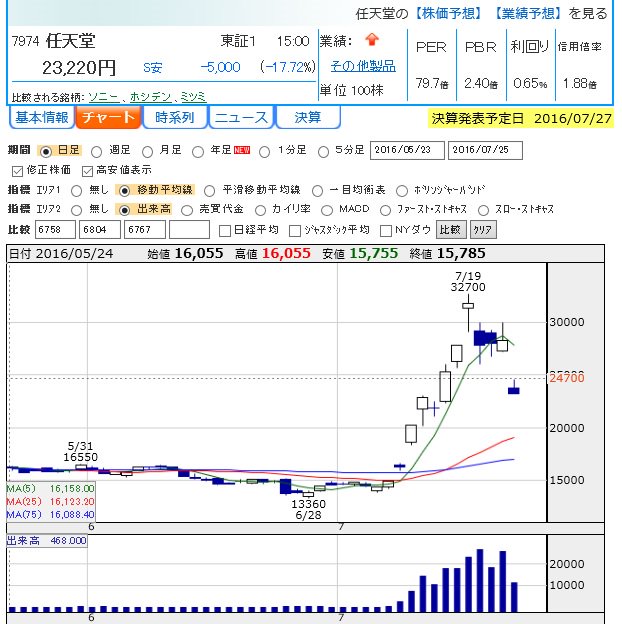The image size is (622, 624).
Task: Click the 比較 button
Action: (x=451, y=230)
